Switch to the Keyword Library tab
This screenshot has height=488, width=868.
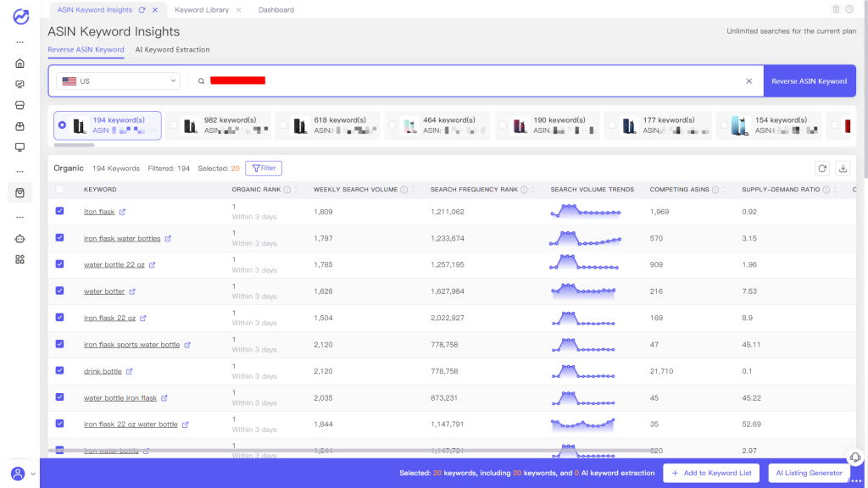pos(202,10)
